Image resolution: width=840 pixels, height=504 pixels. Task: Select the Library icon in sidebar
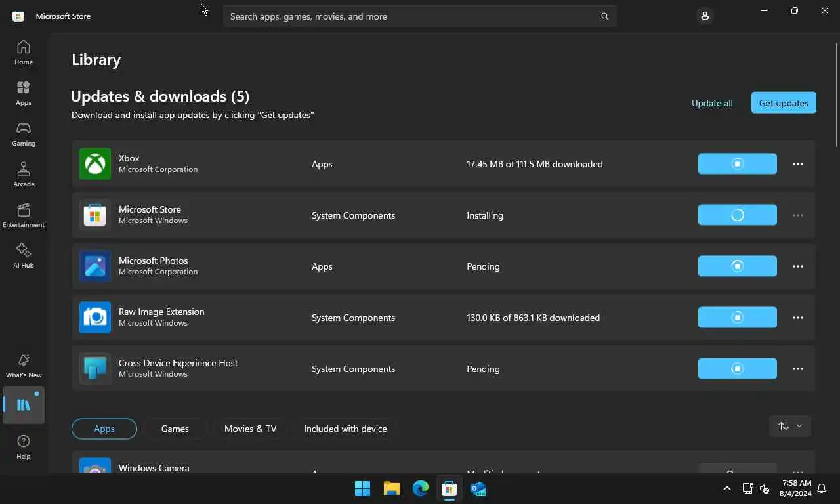pos(24,405)
